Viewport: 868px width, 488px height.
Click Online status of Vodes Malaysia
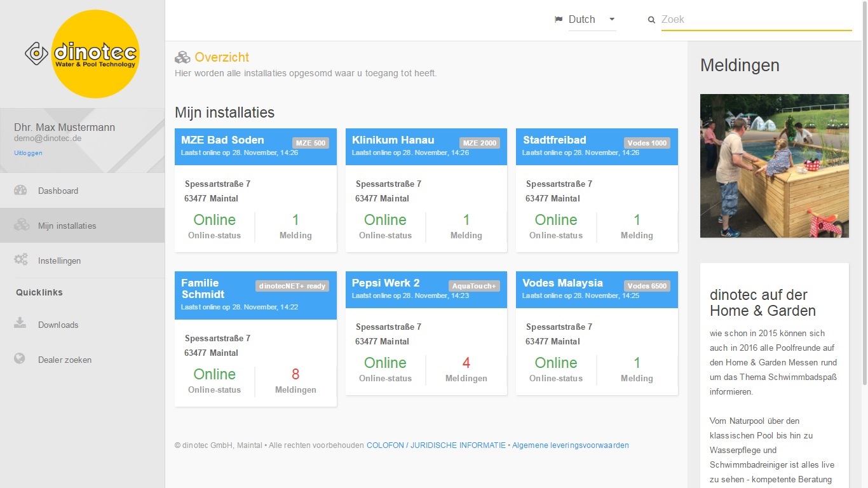(556, 369)
